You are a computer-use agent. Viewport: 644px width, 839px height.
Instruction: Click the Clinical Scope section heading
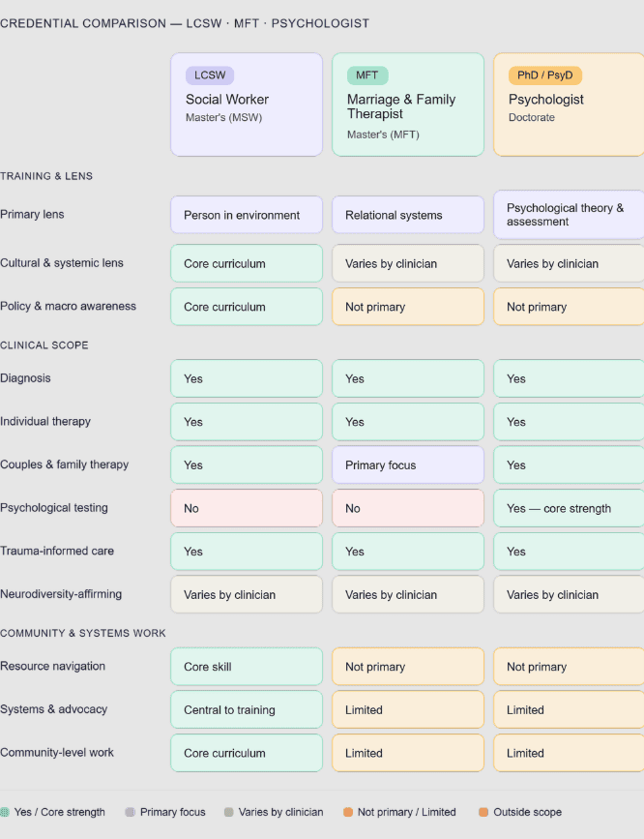click(x=44, y=345)
